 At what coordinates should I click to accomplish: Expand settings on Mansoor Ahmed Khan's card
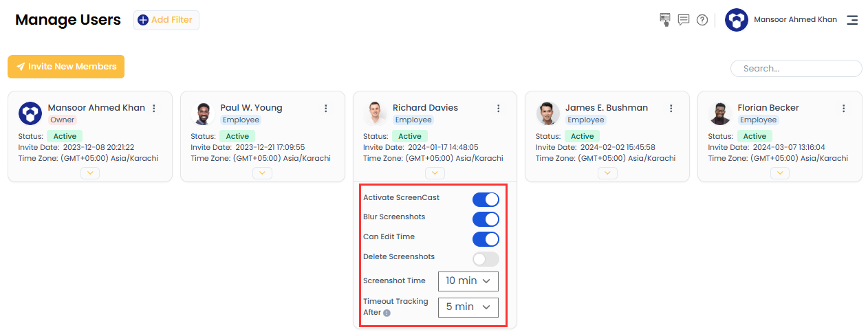[x=89, y=173]
